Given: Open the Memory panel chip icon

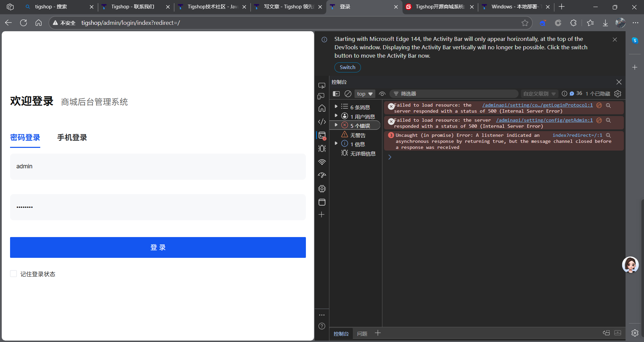Looking at the screenshot, I should coord(322,188).
